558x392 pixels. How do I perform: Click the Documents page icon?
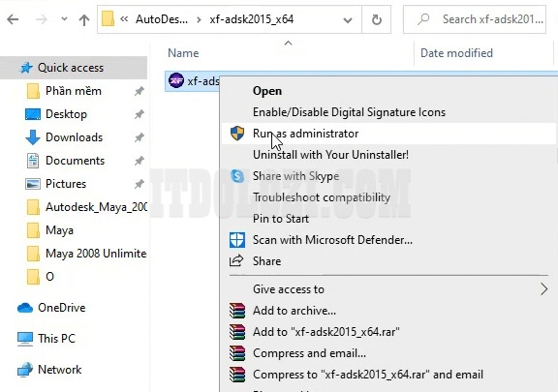33,161
